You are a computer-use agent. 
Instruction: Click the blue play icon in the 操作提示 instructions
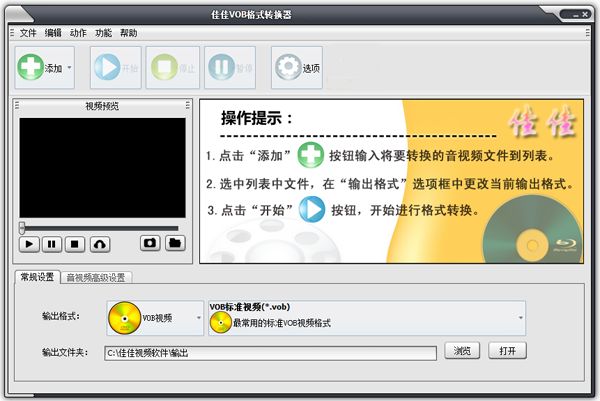(x=312, y=209)
